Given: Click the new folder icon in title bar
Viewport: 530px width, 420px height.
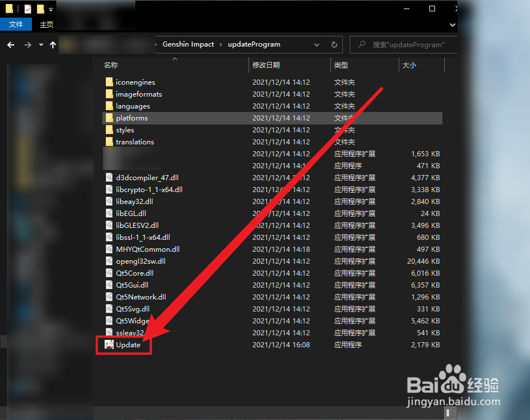Looking at the screenshot, I should [x=40, y=9].
